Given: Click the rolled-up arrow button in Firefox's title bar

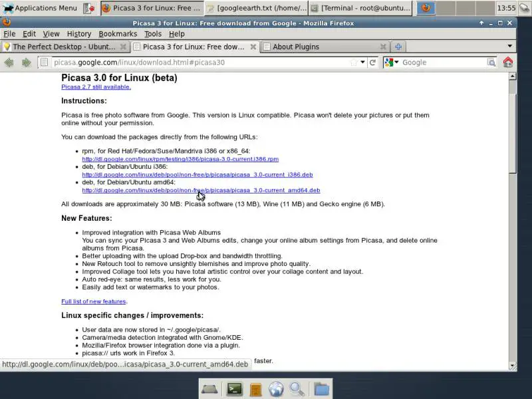Looking at the screenshot, I should point(481,23).
